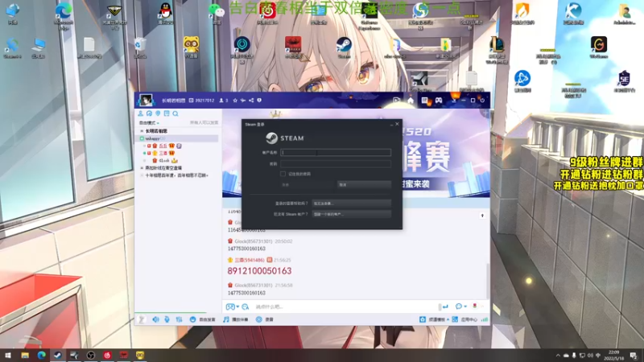Click the star favorite icon in YY title bar
644x362 pixels.
point(235,100)
